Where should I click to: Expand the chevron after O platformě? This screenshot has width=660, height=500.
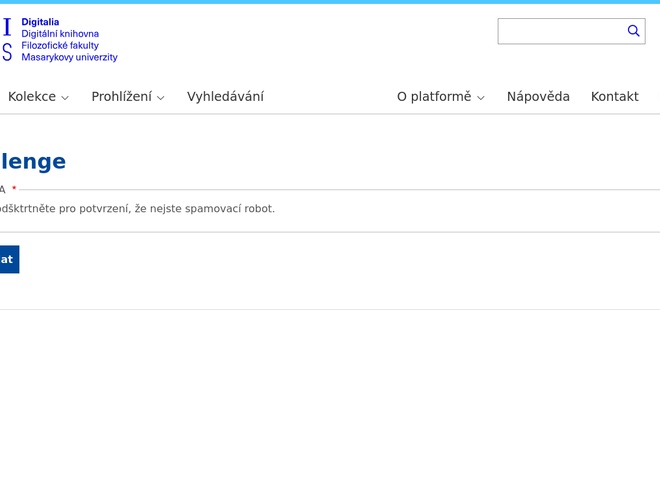[481, 98]
